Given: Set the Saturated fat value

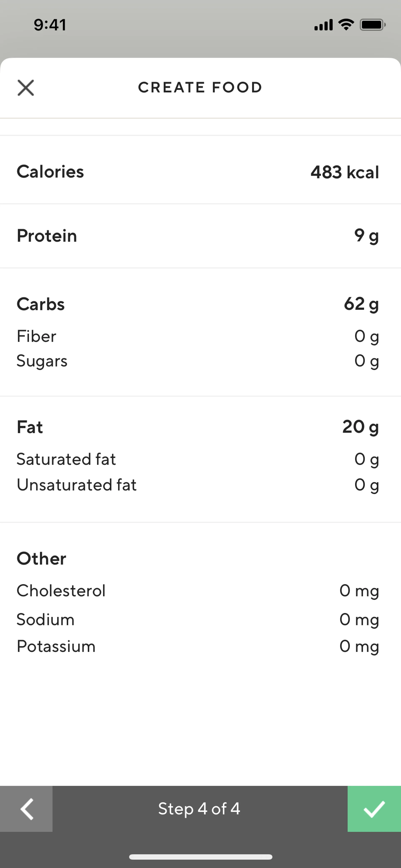Looking at the screenshot, I should 366,459.
